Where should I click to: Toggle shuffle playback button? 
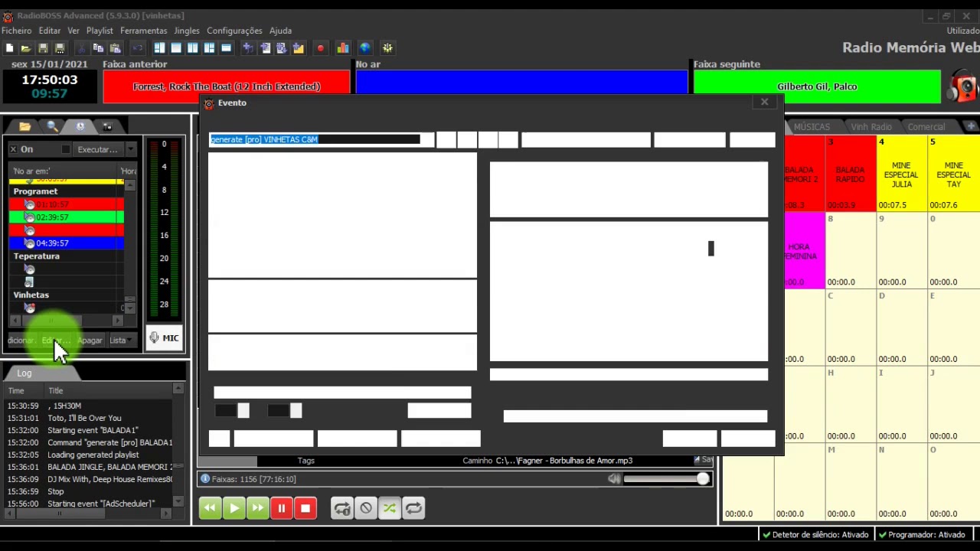[x=390, y=508]
